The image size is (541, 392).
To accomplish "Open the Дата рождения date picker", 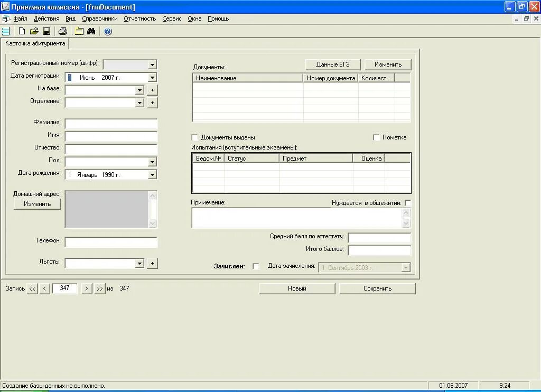I will (x=152, y=175).
